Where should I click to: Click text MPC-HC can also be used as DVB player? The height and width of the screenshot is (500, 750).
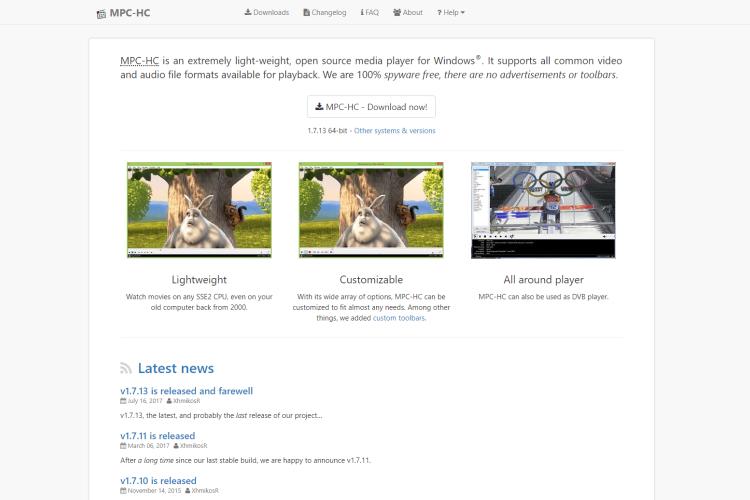click(543, 297)
